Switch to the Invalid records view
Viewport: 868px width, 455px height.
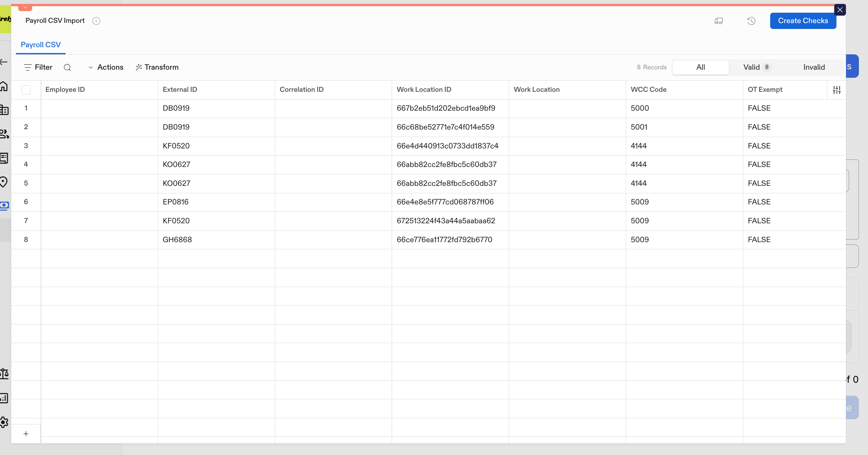point(814,67)
